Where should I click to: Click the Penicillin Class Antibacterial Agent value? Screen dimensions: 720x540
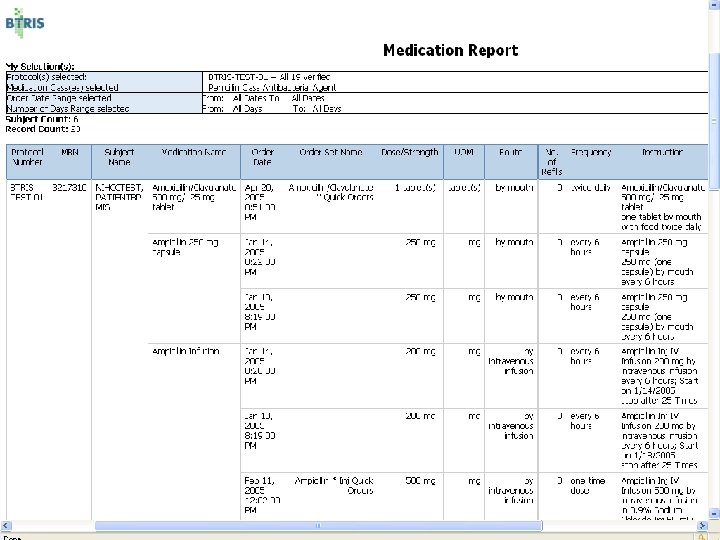(272, 87)
